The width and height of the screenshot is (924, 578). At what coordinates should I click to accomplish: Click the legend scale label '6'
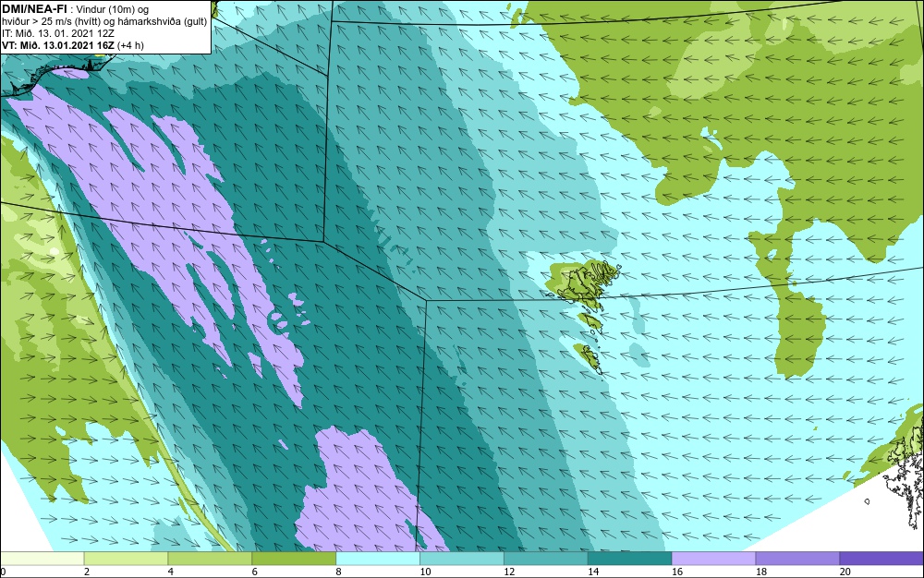(x=255, y=572)
